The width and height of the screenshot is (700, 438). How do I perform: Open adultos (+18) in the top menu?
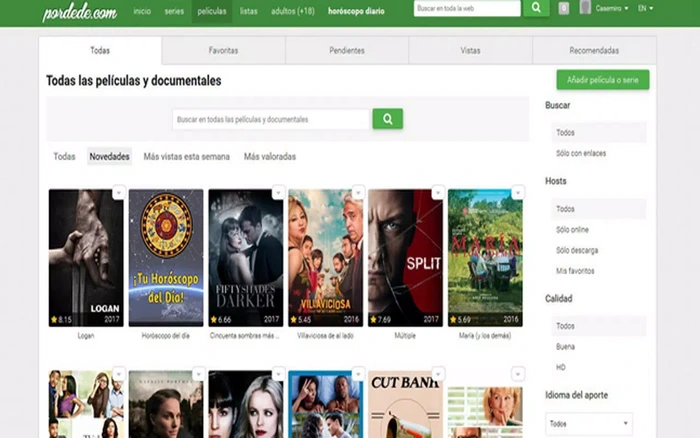pos(293,11)
